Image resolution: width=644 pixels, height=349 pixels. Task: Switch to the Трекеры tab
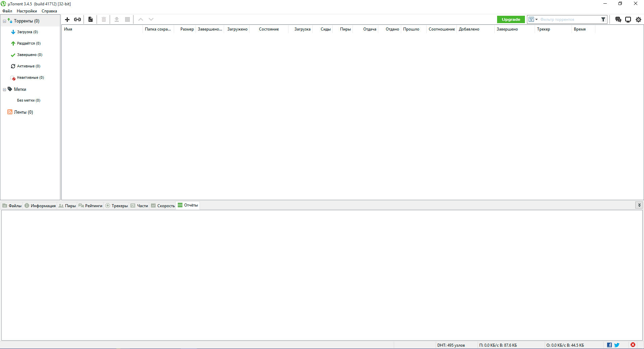click(116, 206)
